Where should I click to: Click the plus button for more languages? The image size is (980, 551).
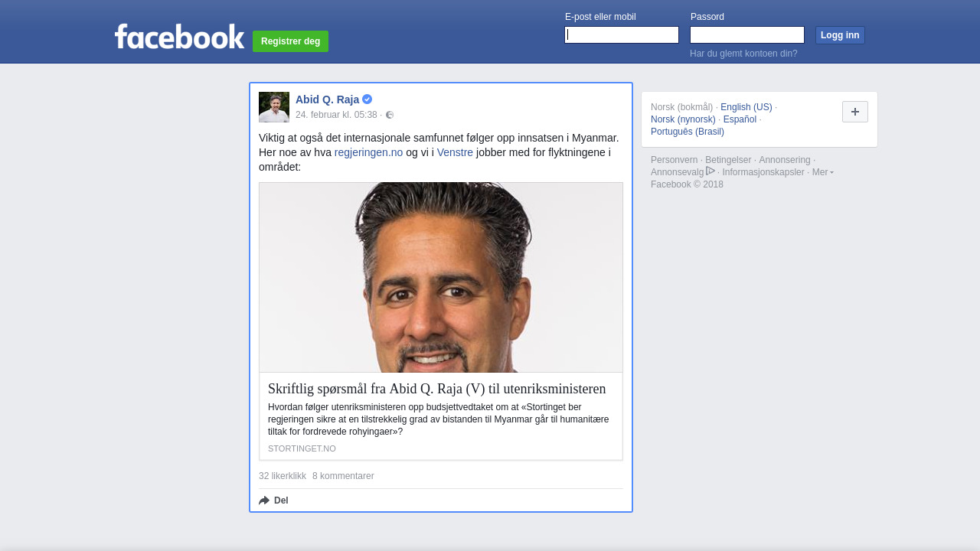[x=855, y=112]
